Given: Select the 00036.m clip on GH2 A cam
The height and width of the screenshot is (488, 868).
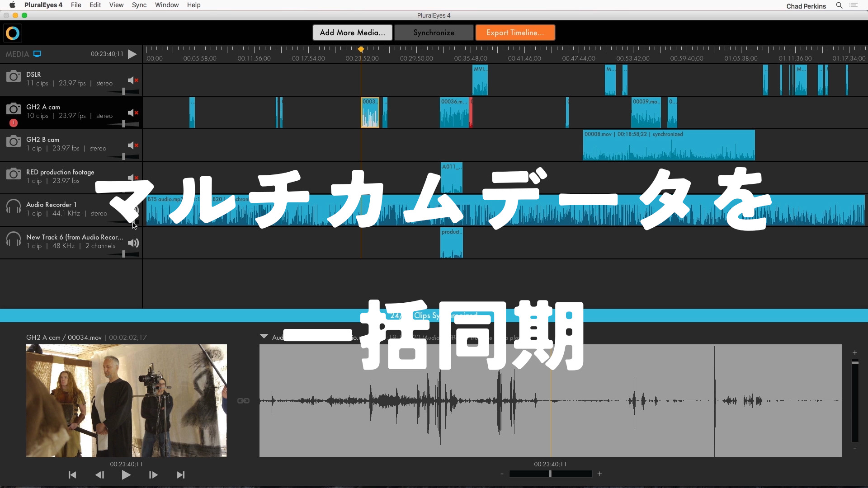Looking at the screenshot, I should click(454, 113).
